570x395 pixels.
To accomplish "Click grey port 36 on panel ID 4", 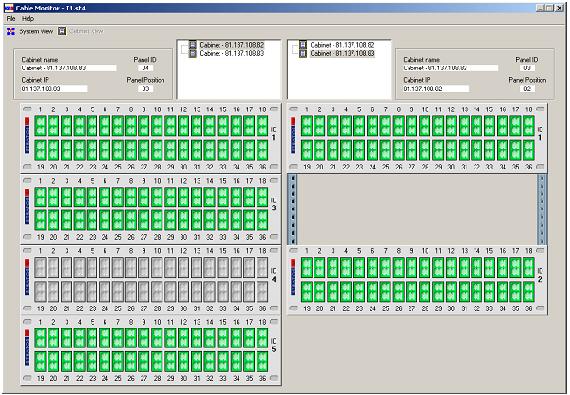I will coord(262,292).
